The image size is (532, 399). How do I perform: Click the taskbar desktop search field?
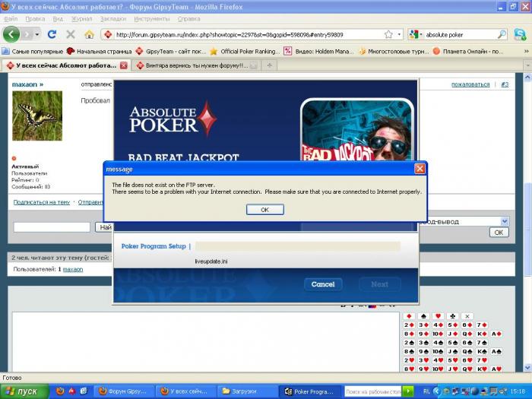click(373, 391)
